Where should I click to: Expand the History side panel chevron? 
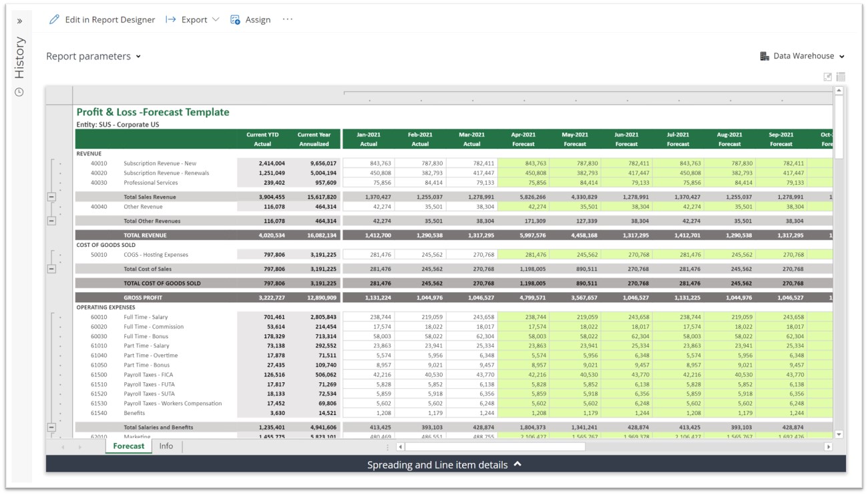(x=19, y=21)
